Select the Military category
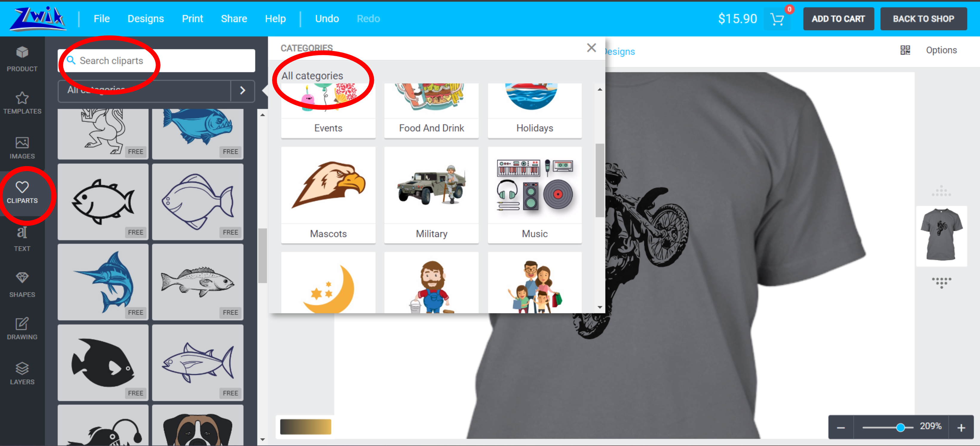Screen dimensions: 980x446 (x=431, y=195)
